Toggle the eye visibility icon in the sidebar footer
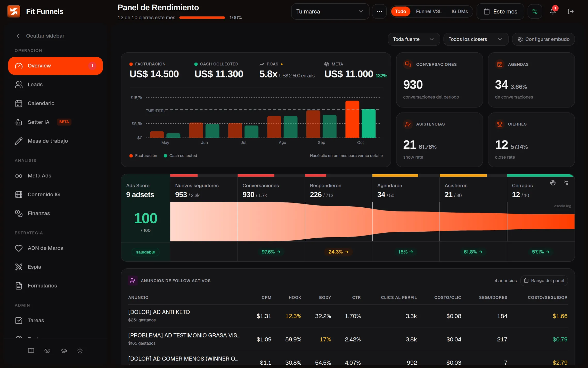The image size is (588, 368). [x=47, y=351]
